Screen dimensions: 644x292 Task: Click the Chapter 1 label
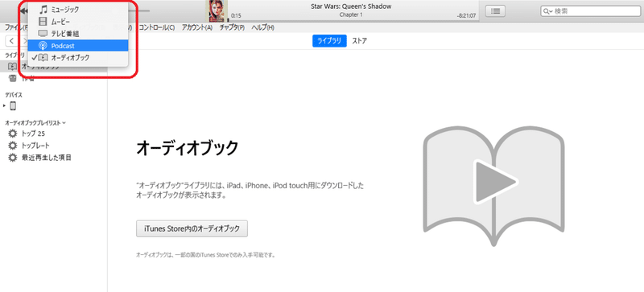[x=351, y=14]
